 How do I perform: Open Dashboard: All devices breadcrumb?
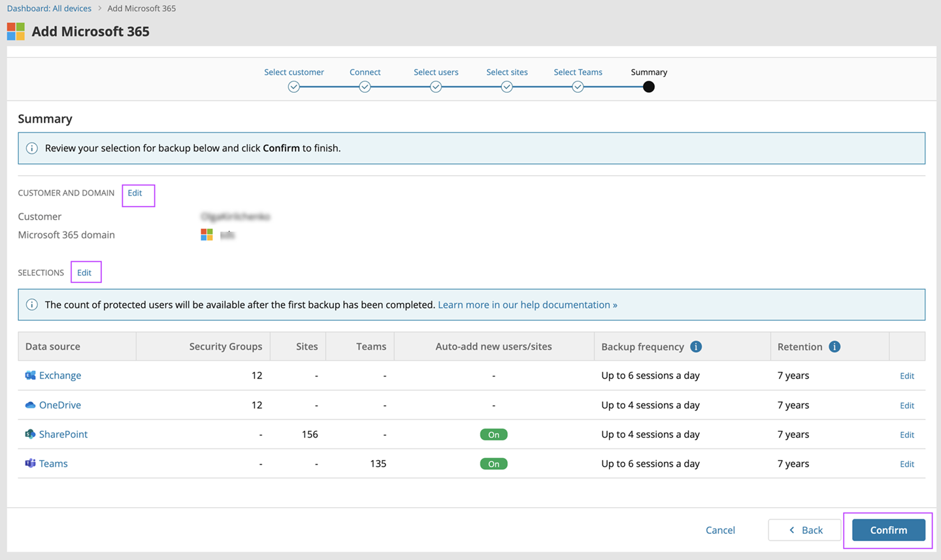(49, 8)
